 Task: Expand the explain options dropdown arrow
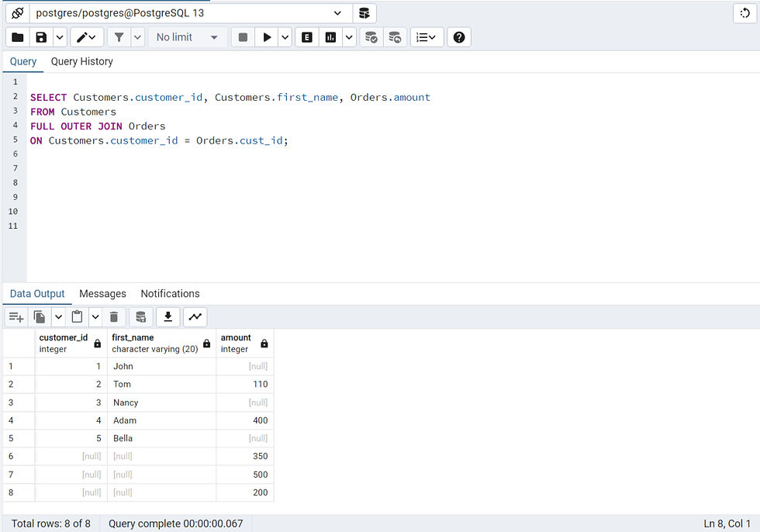(349, 37)
